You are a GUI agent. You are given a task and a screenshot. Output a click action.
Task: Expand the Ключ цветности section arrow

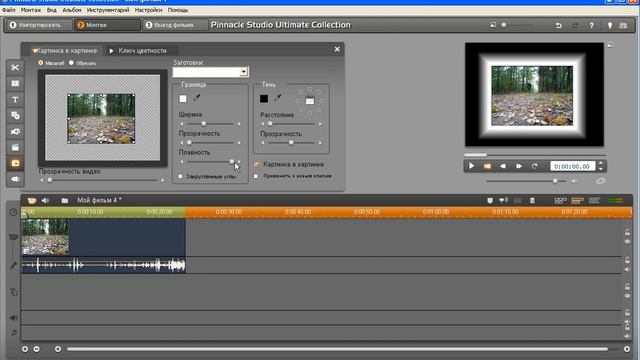111,51
